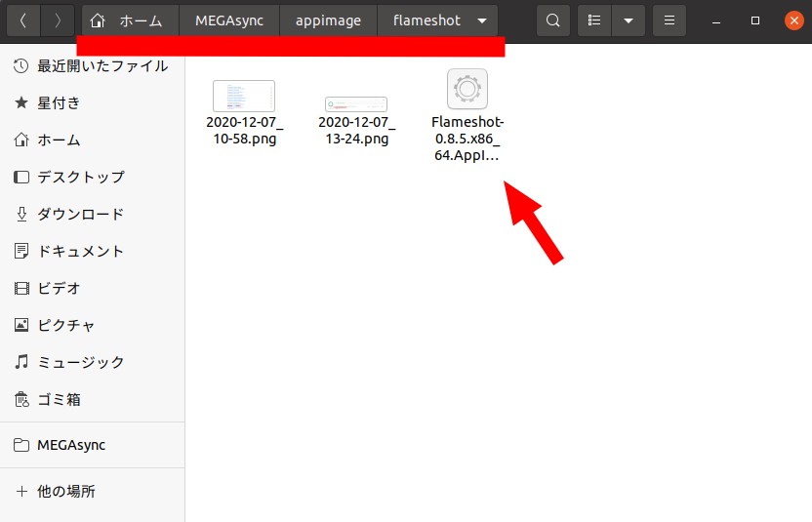The width and height of the screenshot is (812, 522).
Task: Click the MEGAsync folder icon in sidebar
Action: 21,445
